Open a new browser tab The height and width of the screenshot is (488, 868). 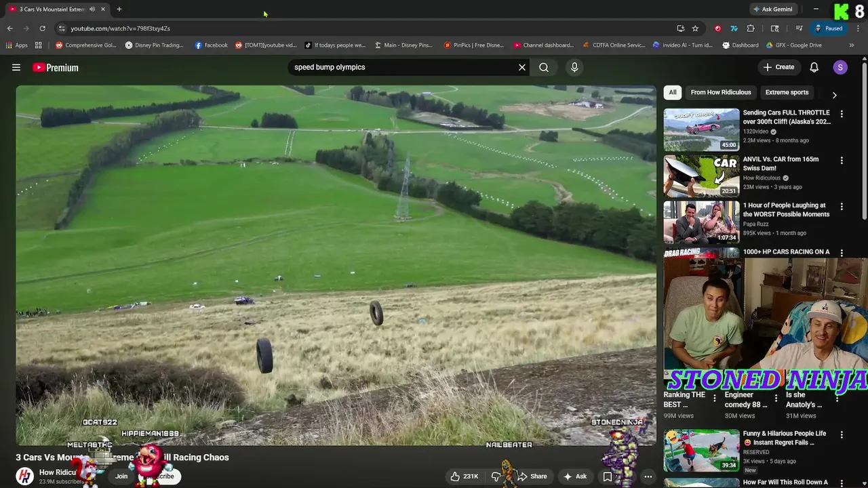pyautogui.click(x=119, y=9)
